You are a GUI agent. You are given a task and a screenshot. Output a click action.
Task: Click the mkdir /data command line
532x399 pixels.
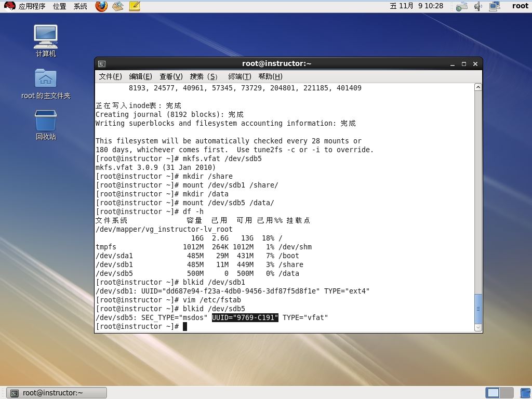click(x=162, y=194)
